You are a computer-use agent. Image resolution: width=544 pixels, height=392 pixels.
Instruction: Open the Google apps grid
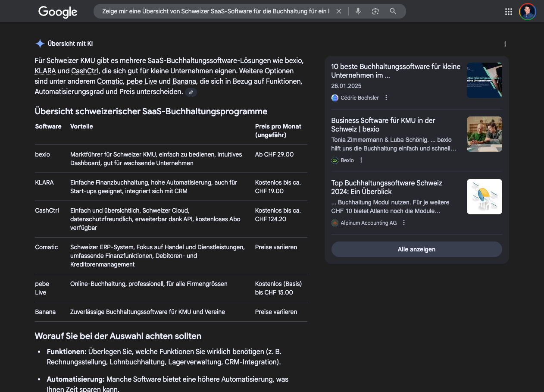pos(509,12)
